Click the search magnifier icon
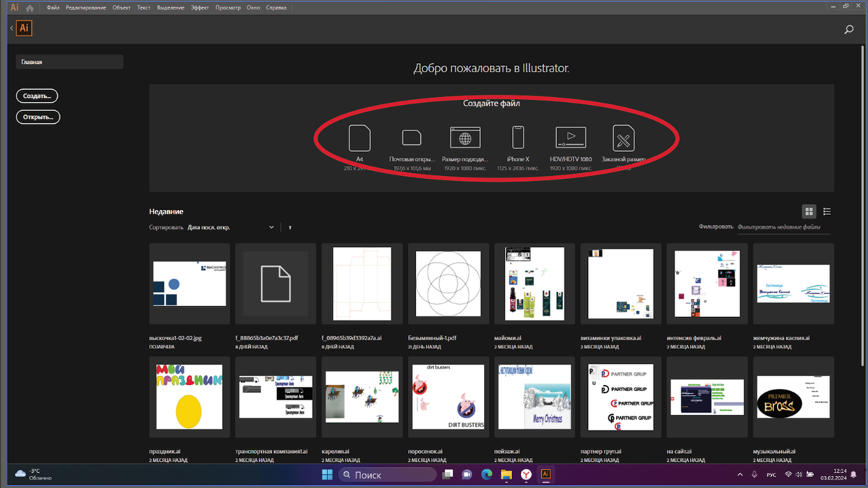This screenshot has width=868, height=488. click(x=849, y=30)
